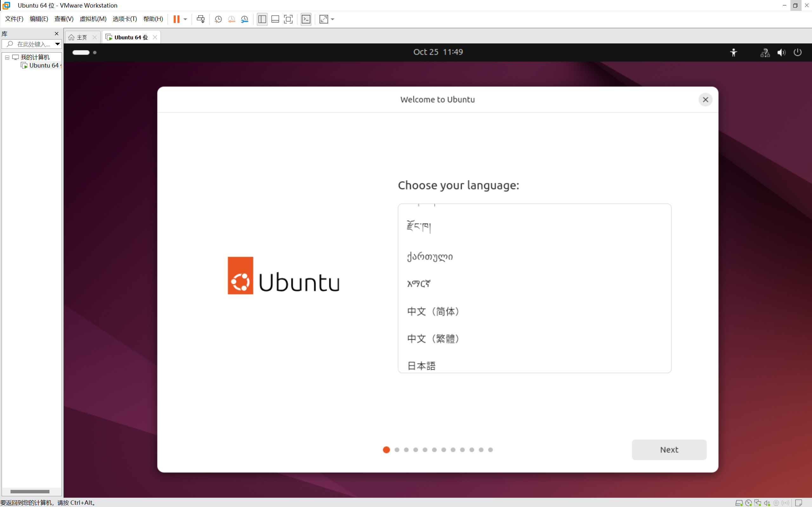Take a snapshot of the virtual machine
The width and height of the screenshot is (812, 507).
coord(218,19)
